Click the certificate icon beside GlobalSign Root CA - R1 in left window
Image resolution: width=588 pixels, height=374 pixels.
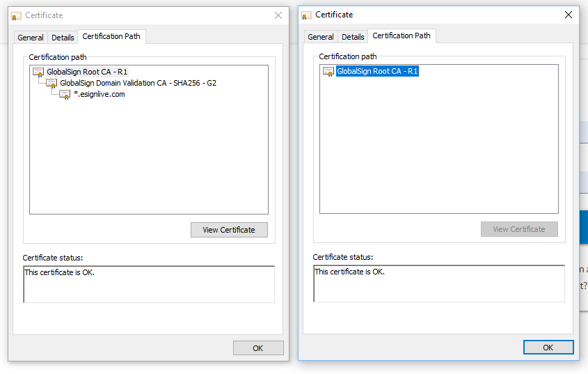pos(38,72)
